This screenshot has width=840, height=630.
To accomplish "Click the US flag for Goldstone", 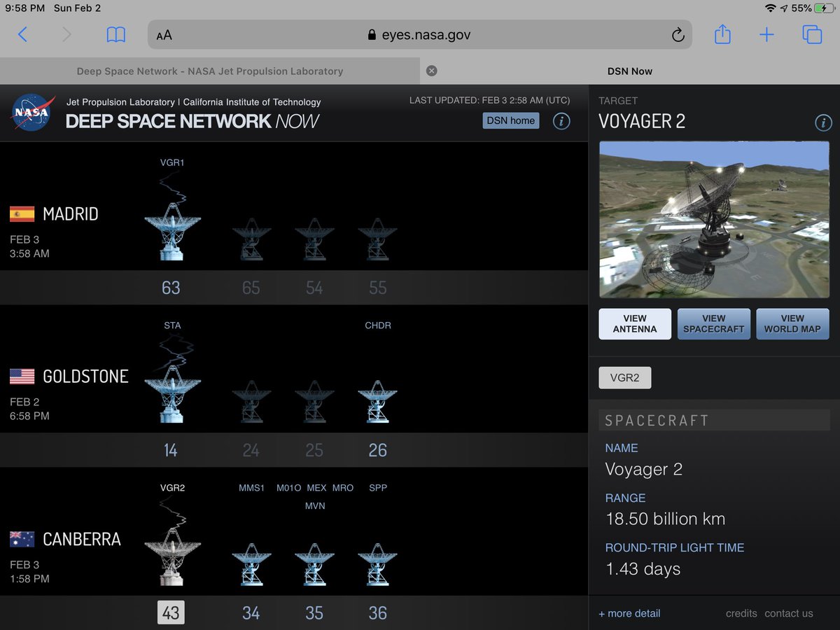I will (x=22, y=377).
